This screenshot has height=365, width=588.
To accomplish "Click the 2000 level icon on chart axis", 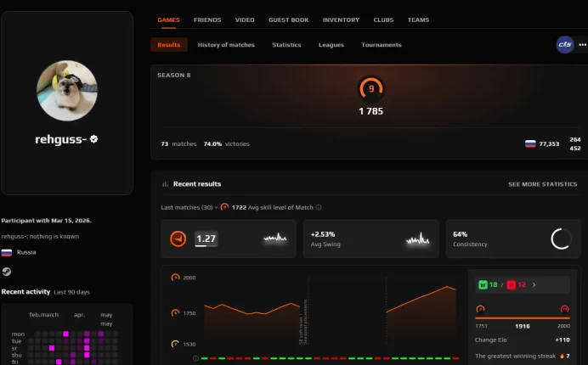I will pyautogui.click(x=175, y=278).
